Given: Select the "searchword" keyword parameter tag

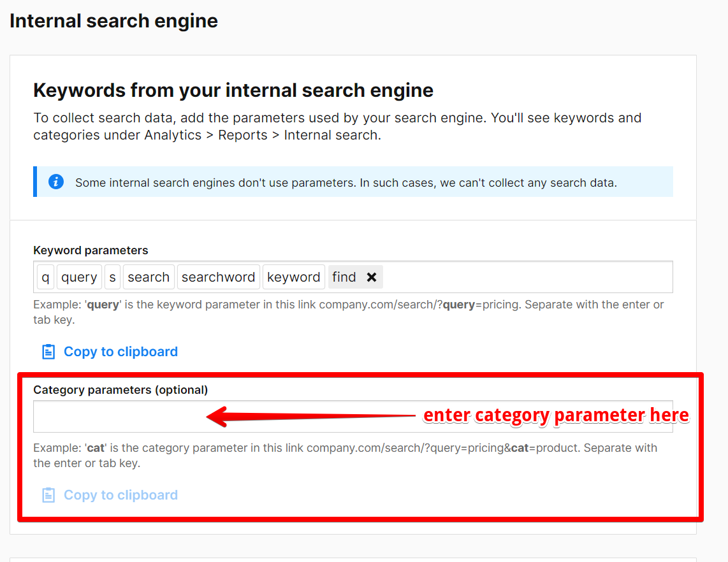Looking at the screenshot, I should 218,277.
